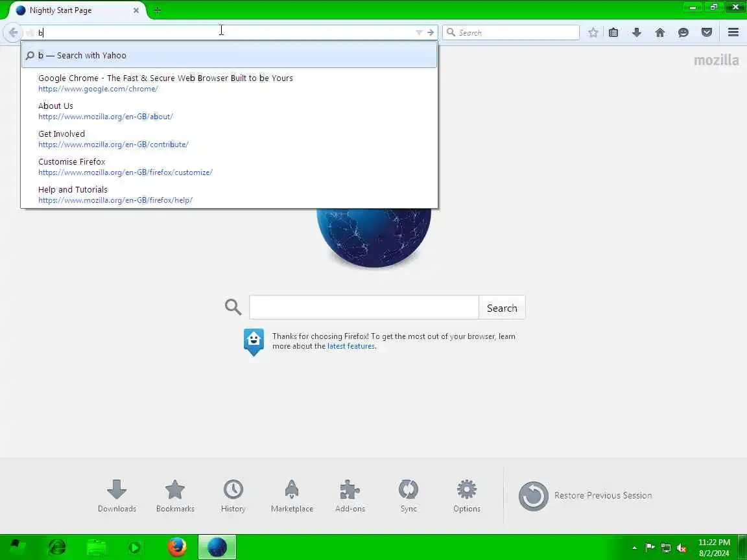Open a new tab with plus button
This screenshot has height=560, width=747.
tap(158, 10)
